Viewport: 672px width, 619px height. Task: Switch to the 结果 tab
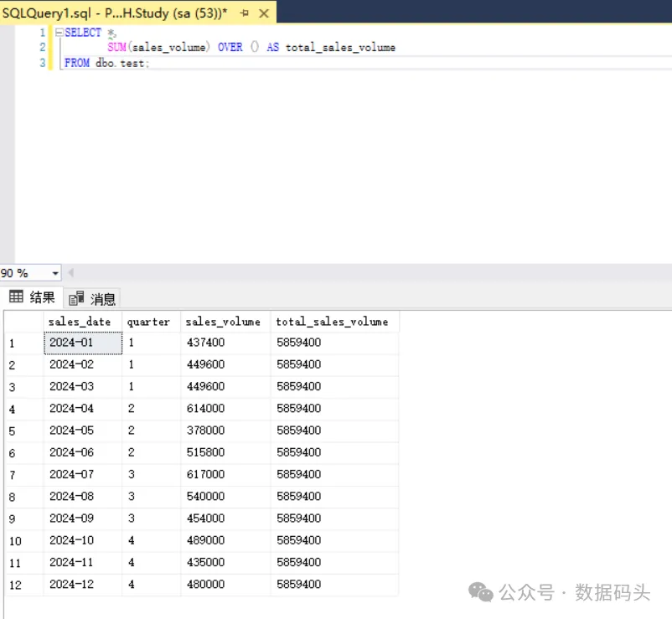click(x=32, y=297)
